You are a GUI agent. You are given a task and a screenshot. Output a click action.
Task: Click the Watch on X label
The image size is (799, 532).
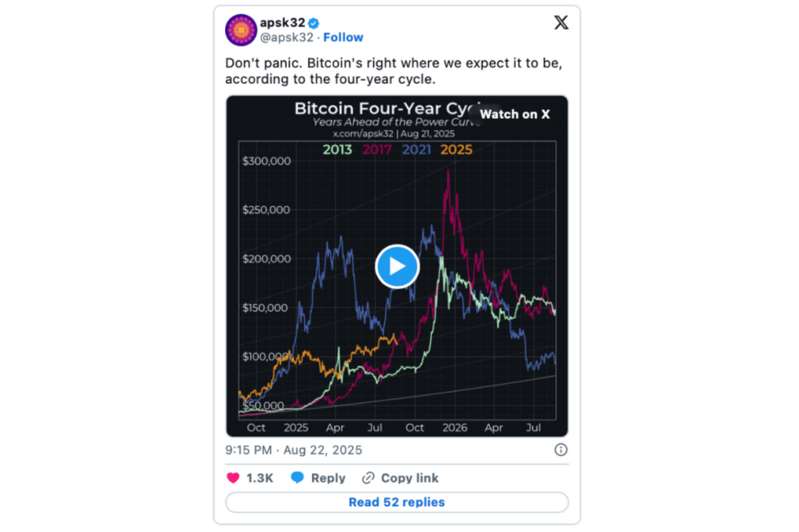pos(515,114)
